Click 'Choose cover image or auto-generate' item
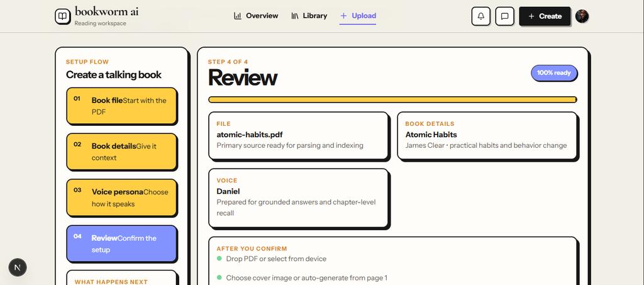Viewport: 644px width, 285px height. click(307, 278)
